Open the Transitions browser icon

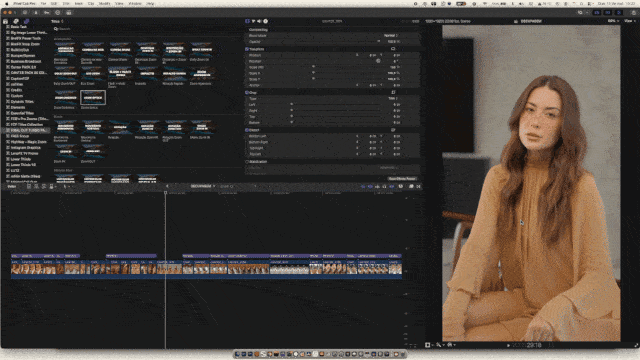pos(418,187)
